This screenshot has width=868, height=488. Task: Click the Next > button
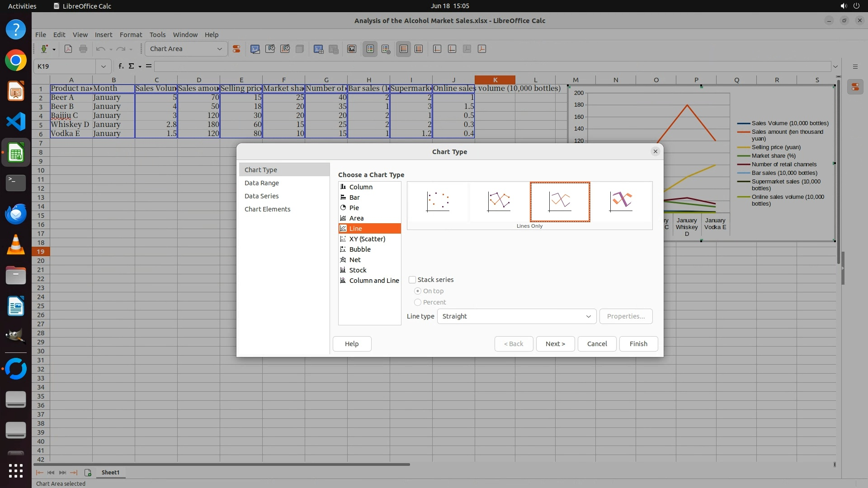[555, 344]
